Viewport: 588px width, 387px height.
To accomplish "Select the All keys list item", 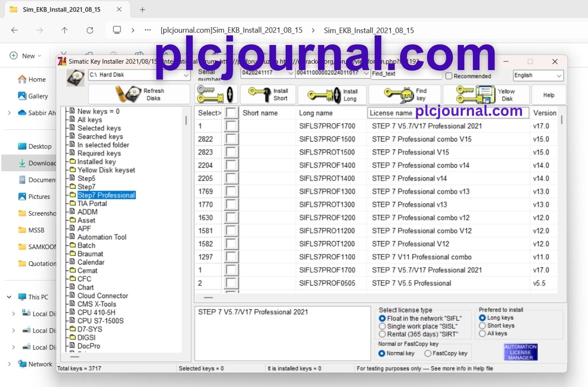I will [x=90, y=120].
